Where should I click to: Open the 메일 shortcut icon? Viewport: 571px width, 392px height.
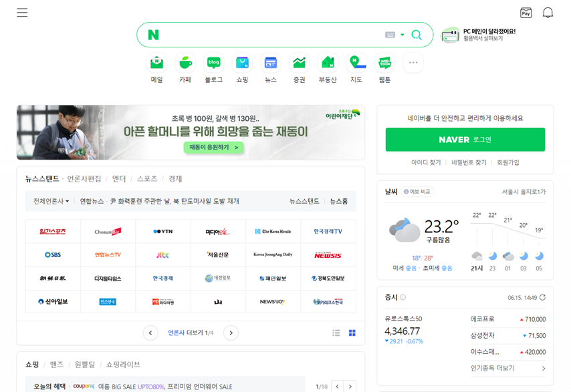tap(156, 63)
